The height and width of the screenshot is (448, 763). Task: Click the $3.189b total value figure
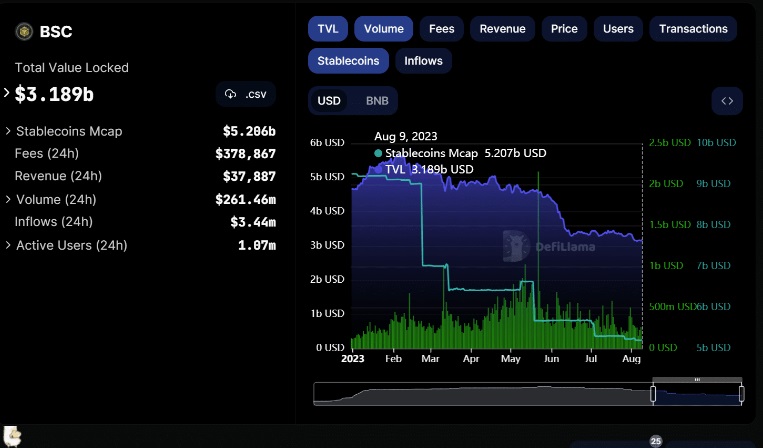(x=54, y=94)
